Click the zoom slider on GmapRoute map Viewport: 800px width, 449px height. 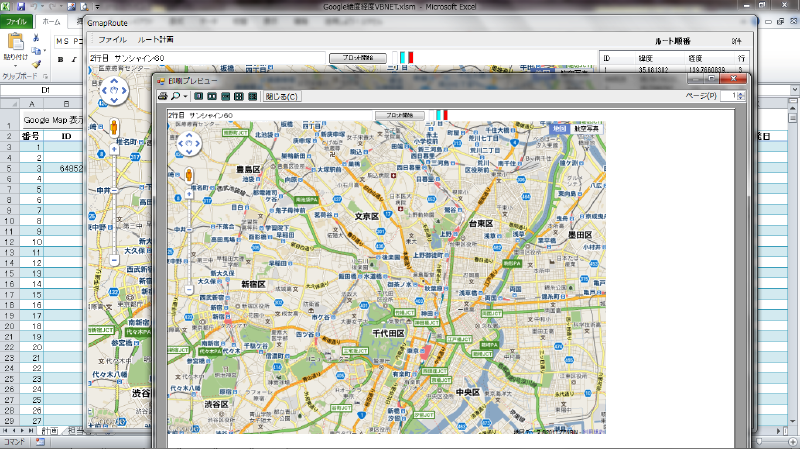(113, 190)
